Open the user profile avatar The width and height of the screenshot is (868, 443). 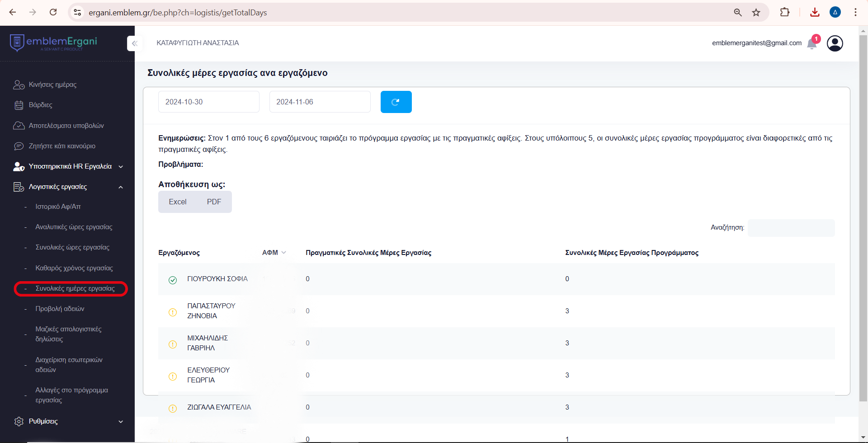pyautogui.click(x=835, y=43)
